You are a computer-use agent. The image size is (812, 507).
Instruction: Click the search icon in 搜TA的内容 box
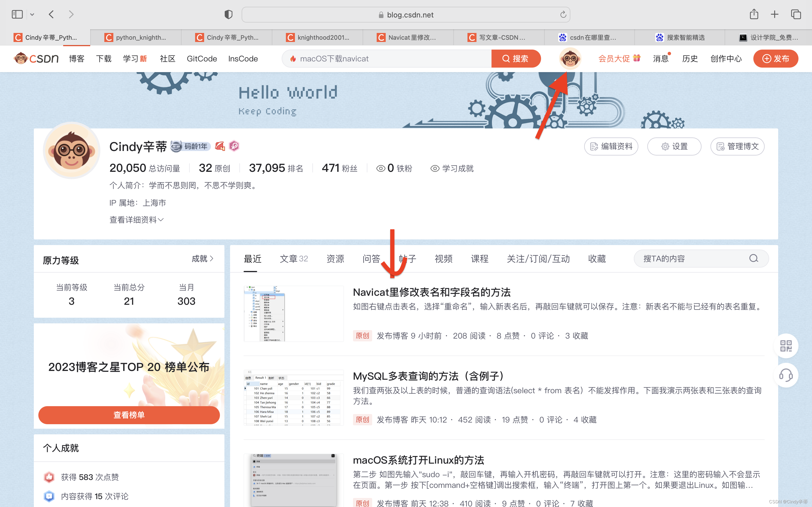click(x=754, y=258)
